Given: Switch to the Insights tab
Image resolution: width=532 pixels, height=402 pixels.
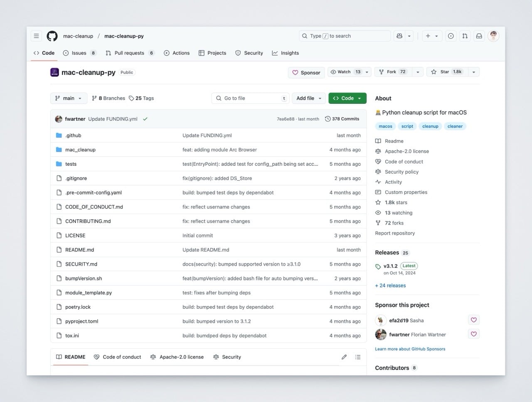Looking at the screenshot, I should [286, 53].
